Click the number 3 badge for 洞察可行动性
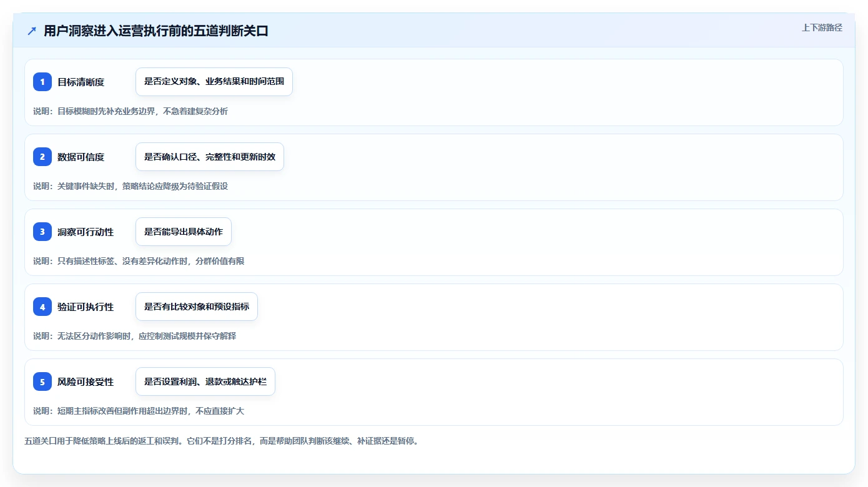The height and width of the screenshot is (487, 868). click(42, 232)
